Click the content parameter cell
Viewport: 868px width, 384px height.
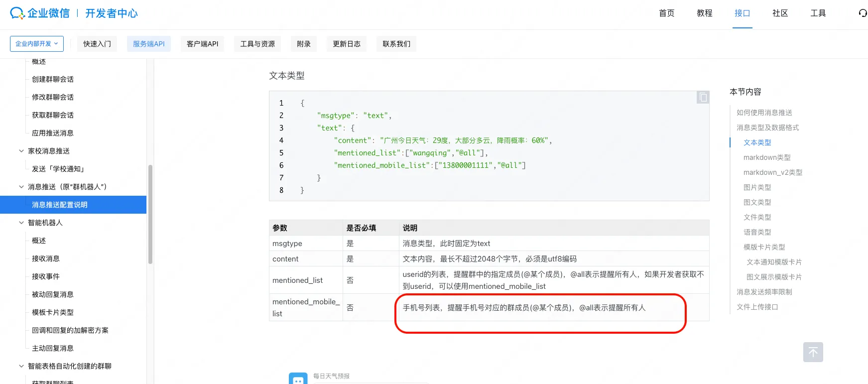[306, 259]
